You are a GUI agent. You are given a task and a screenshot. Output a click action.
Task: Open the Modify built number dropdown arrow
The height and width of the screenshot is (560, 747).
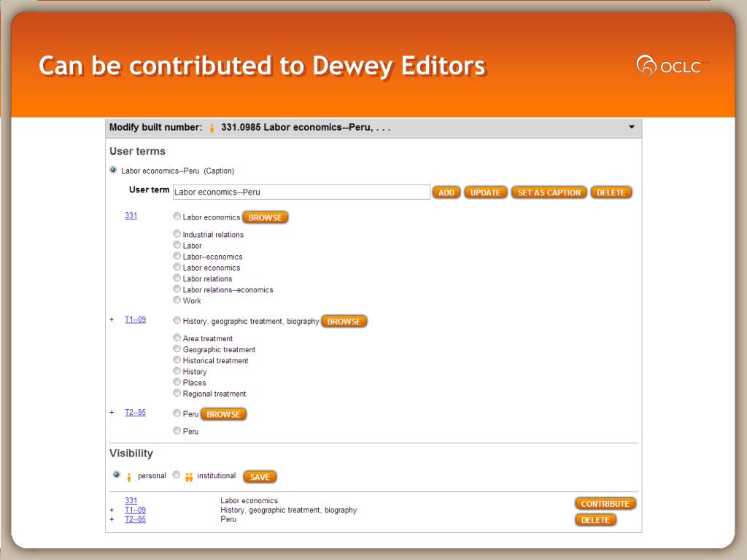point(632,127)
